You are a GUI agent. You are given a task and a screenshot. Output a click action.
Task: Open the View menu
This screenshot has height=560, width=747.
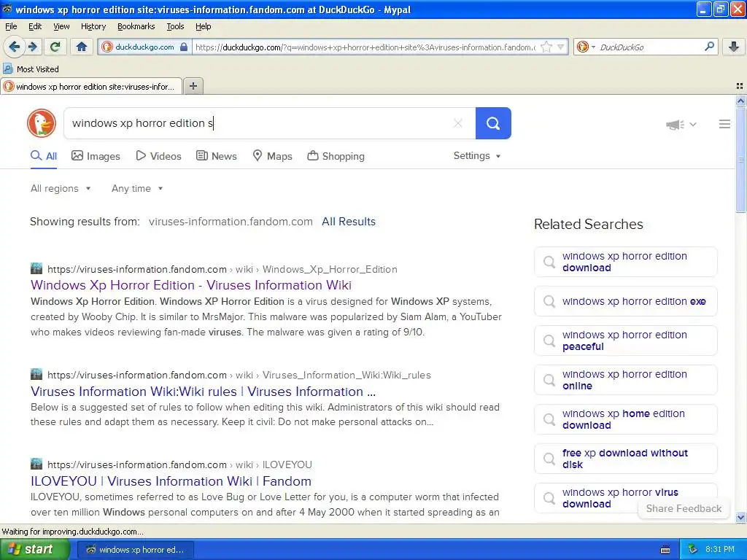pos(61,26)
